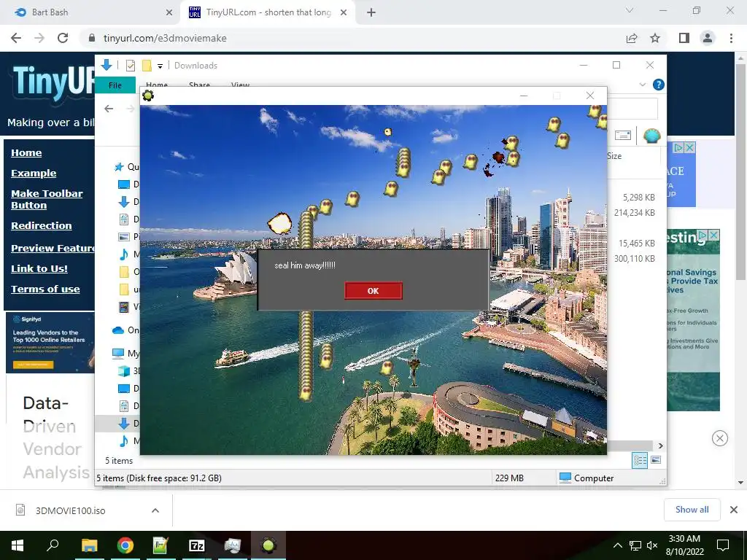Screen dimensions: 747x560
Task: Open the TinyURL Home link
Action: pyautogui.click(x=26, y=153)
